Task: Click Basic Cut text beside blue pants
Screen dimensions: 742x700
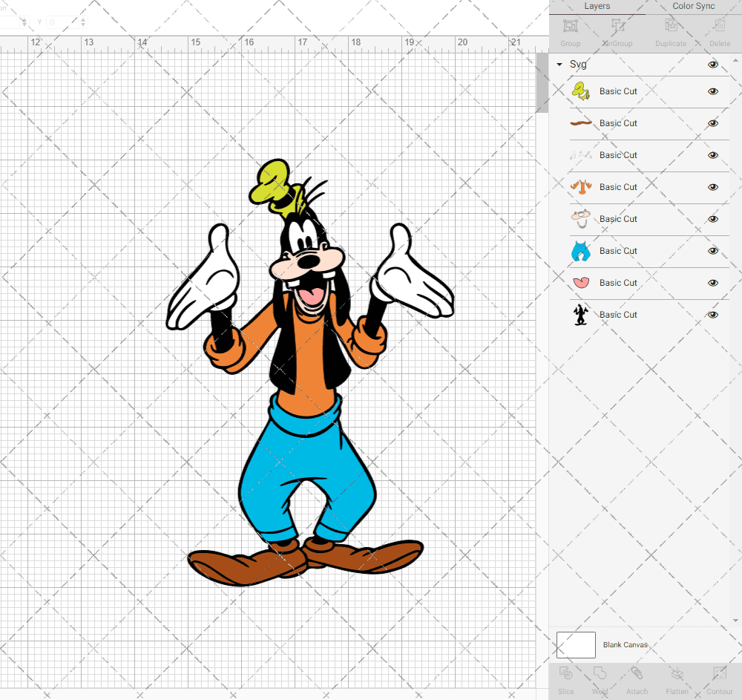Action: click(618, 251)
